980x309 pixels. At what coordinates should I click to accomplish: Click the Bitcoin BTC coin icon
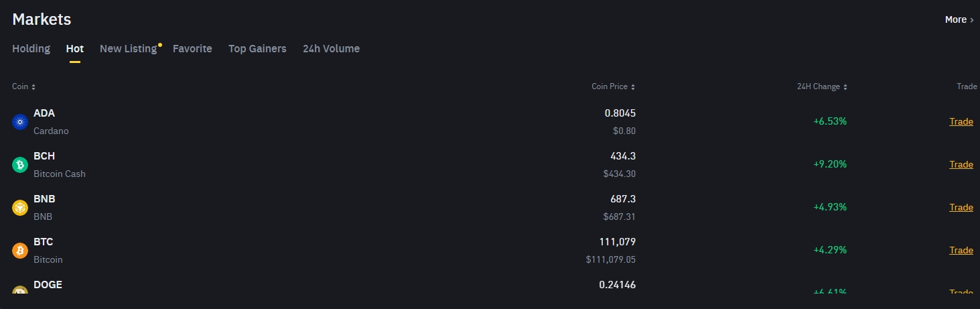point(20,251)
